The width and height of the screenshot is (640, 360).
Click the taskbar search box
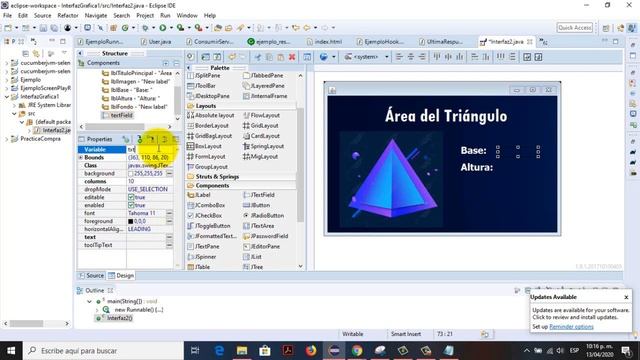[104, 351]
